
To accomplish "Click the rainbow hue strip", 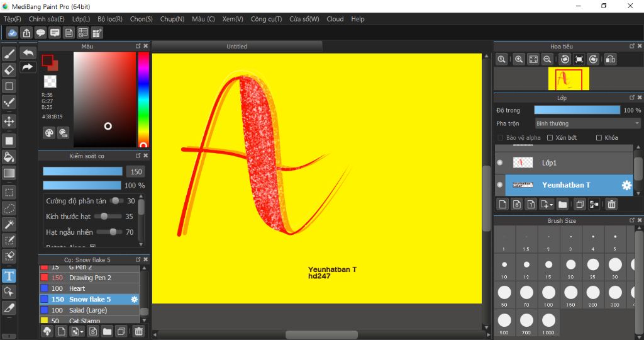I will tap(143, 99).
